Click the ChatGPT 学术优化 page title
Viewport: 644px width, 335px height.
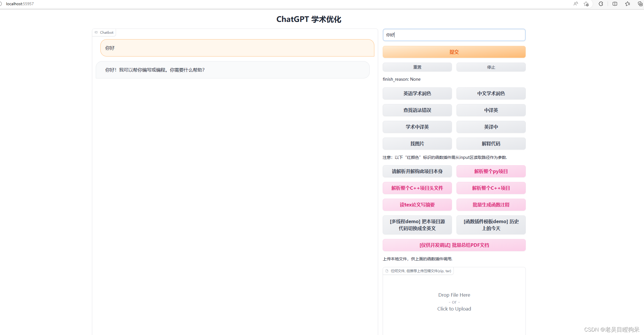coord(309,19)
